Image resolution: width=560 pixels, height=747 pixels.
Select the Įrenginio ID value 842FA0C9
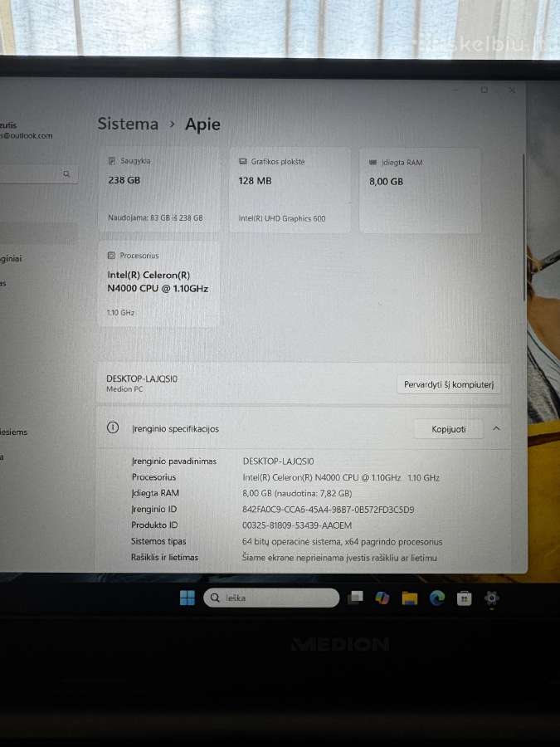point(328,510)
